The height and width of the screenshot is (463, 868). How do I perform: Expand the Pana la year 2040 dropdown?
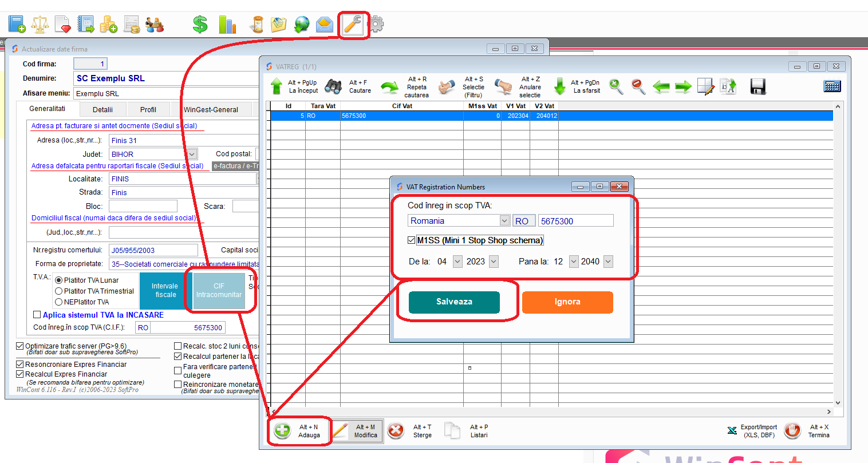608,262
